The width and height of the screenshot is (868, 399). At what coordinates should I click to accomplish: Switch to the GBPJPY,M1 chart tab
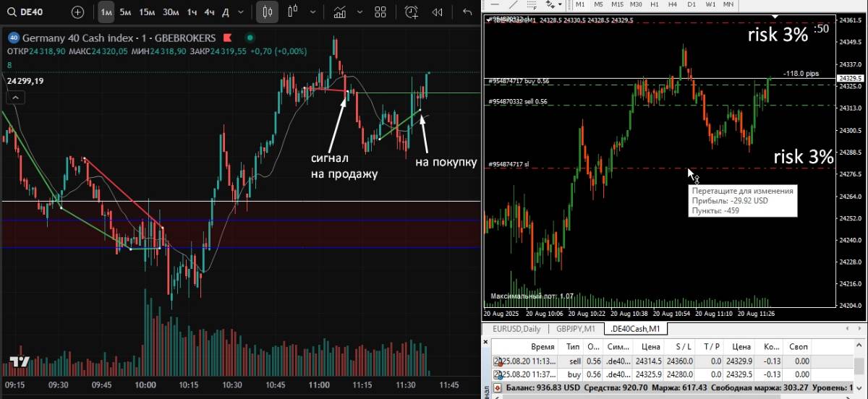(576, 329)
